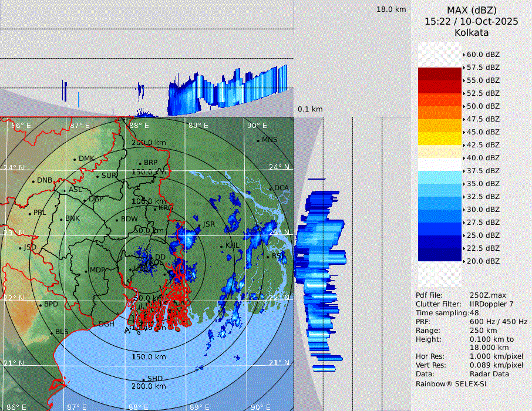Click the arrow marker beside 45.0 dBZ
The image size is (532, 411).
[x=464, y=132]
